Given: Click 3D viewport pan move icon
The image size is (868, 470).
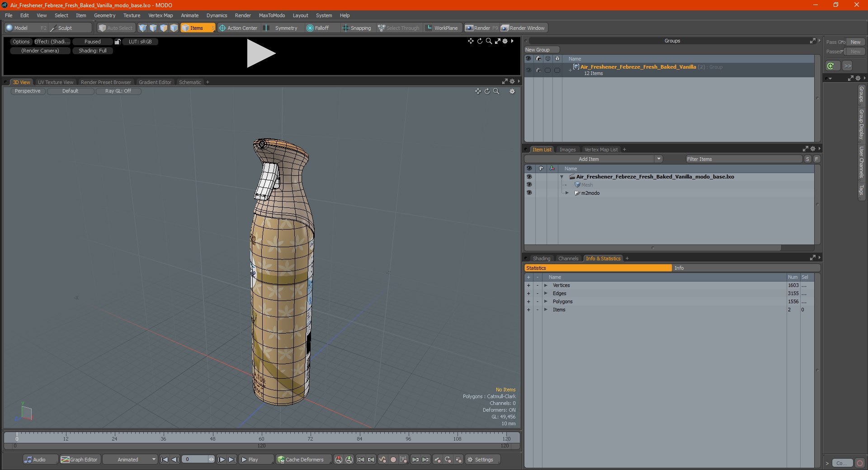Looking at the screenshot, I should pyautogui.click(x=478, y=91).
